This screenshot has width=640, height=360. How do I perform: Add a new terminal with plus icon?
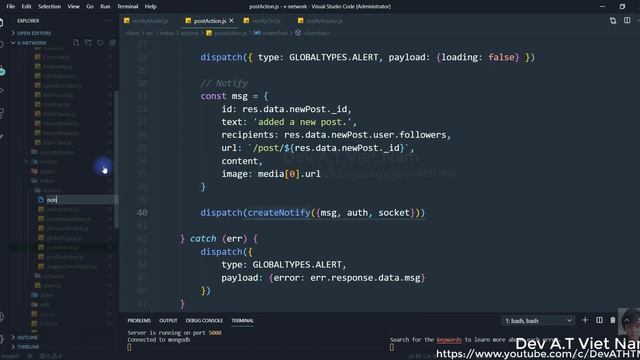tap(585, 320)
